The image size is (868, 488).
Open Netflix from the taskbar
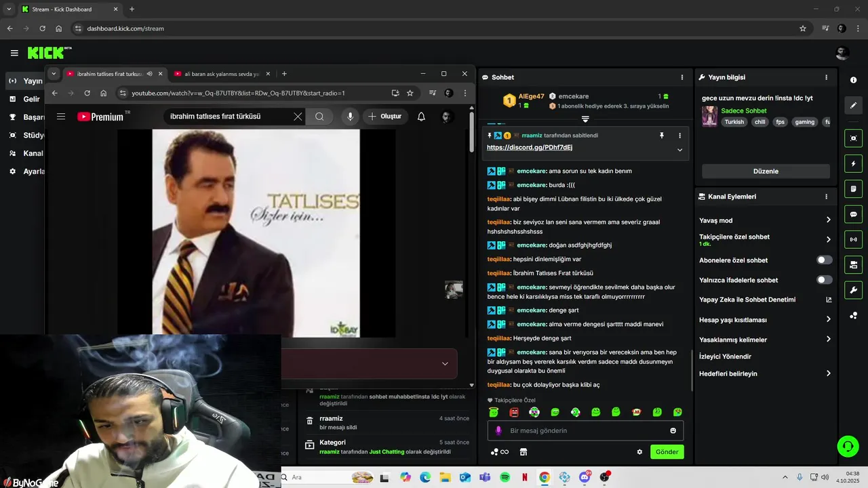tap(524, 477)
